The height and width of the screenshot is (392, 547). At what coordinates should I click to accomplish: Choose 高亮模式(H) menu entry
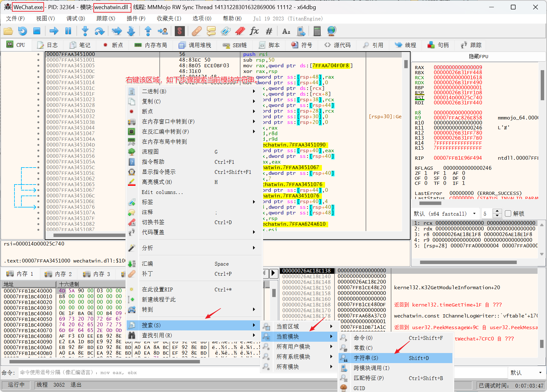pyautogui.click(x=194, y=182)
